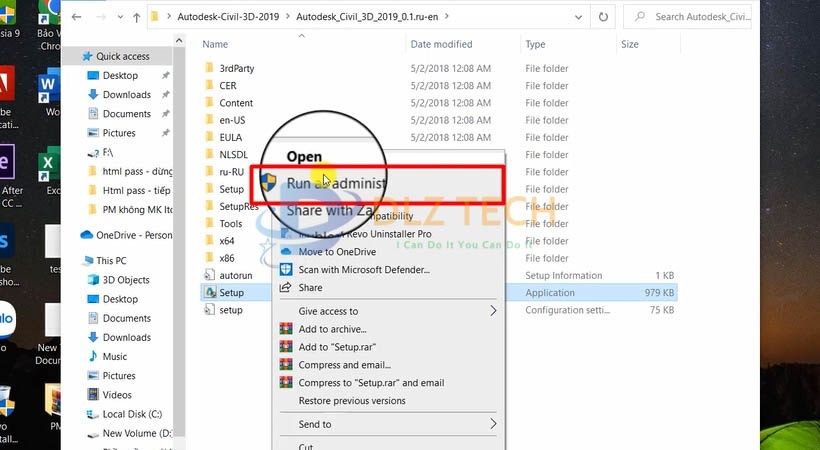Choose Move to OneDrive

[337, 252]
